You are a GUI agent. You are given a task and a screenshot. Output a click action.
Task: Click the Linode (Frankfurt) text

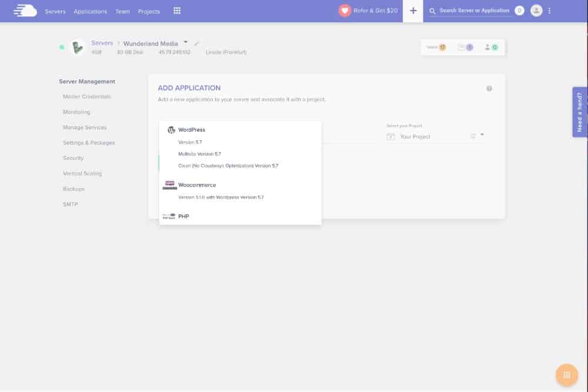coord(226,52)
